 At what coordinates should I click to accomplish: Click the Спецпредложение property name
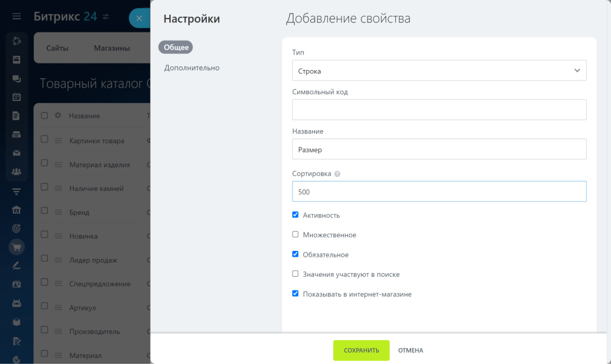100,284
